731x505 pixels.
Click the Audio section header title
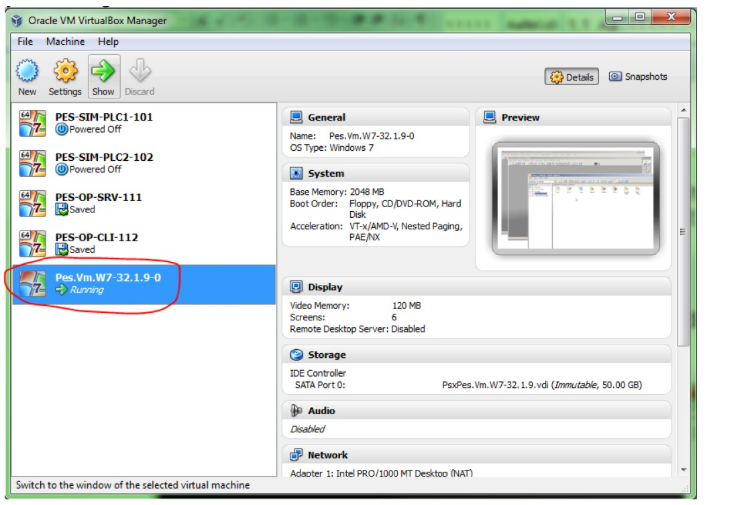[x=321, y=411]
